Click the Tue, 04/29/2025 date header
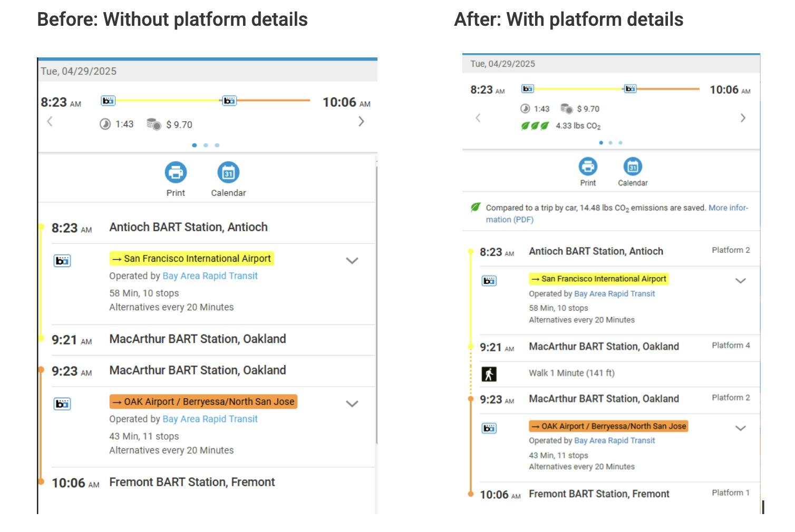The image size is (795, 532). pyautogui.click(x=79, y=71)
